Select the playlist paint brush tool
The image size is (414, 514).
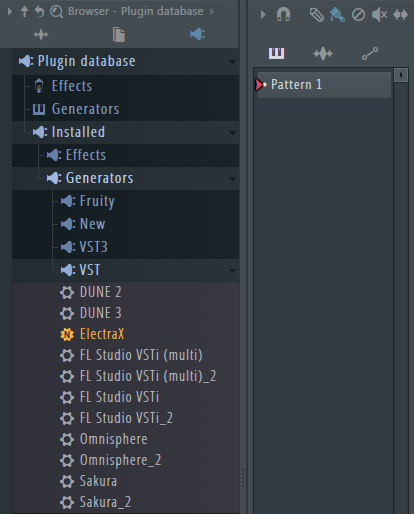click(337, 15)
